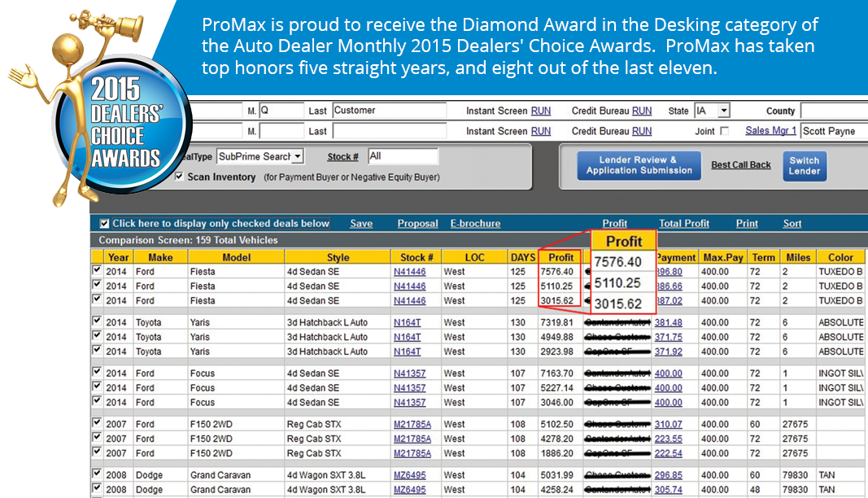The width and height of the screenshot is (868, 498).
Task: Click the Model column header
Action: [x=237, y=257]
